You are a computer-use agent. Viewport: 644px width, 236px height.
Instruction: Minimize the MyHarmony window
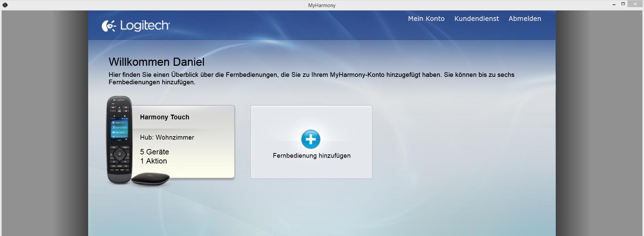(614, 5)
